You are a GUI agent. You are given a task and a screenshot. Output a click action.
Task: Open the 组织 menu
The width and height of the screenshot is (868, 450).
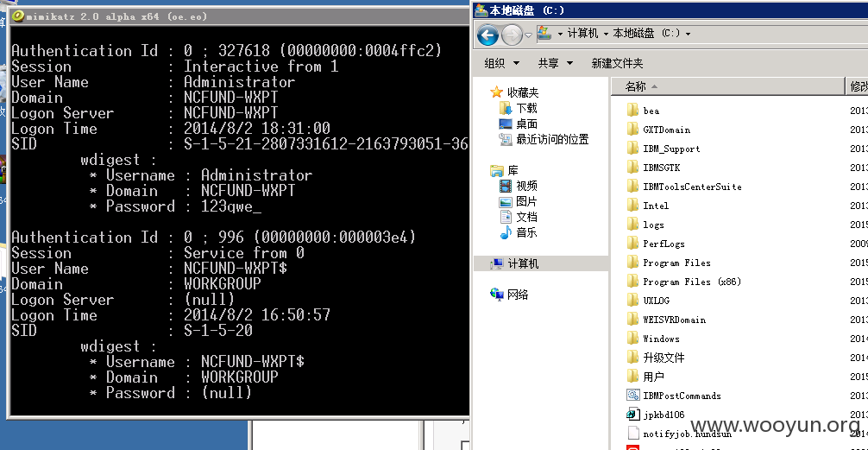click(502, 63)
